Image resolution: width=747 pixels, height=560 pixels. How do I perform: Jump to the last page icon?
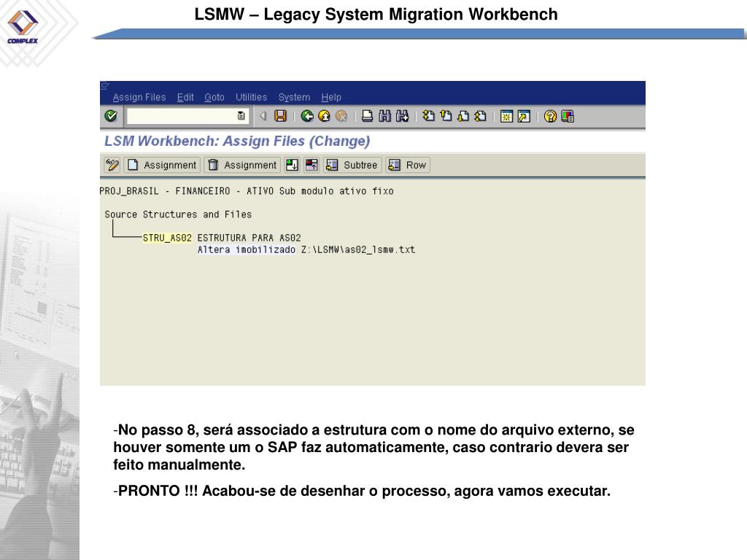[x=480, y=116]
